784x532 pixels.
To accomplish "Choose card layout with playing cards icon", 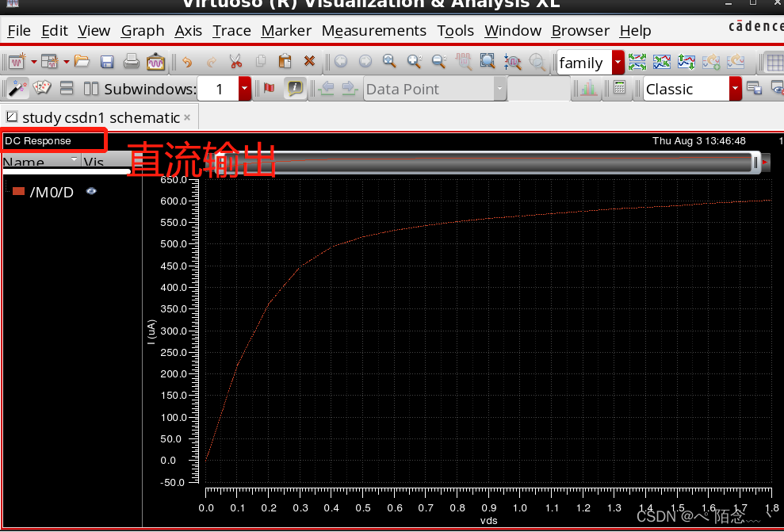I will (42, 88).
